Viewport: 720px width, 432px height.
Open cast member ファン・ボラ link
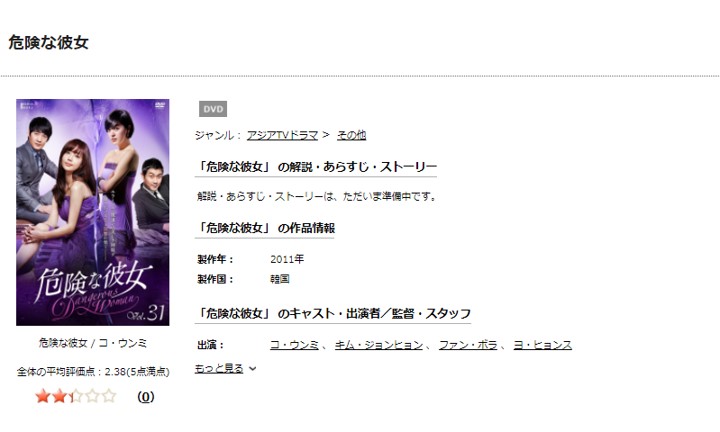pyautogui.click(x=468, y=344)
